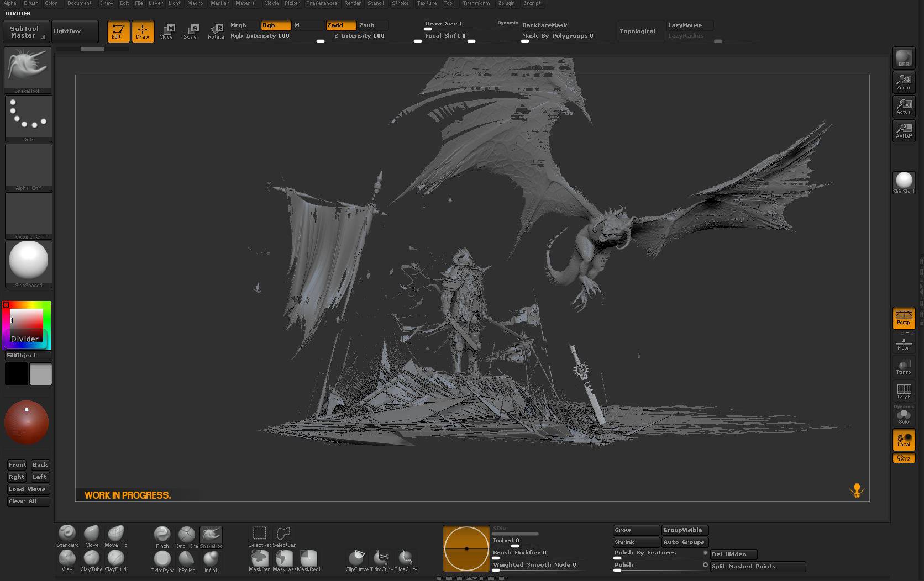Open the Render menu
Viewport: 924px width, 581px height.
[x=353, y=3]
